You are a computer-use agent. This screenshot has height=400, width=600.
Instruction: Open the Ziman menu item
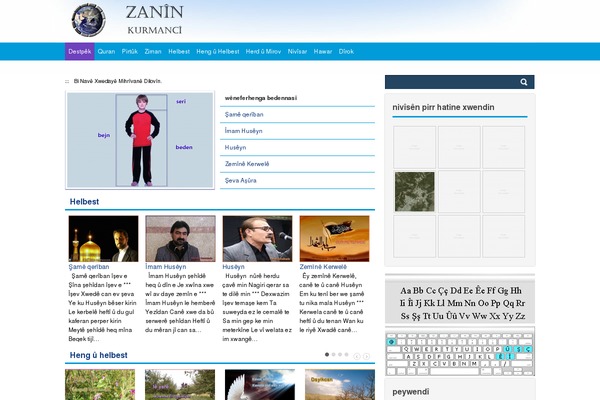pos(153,51)
